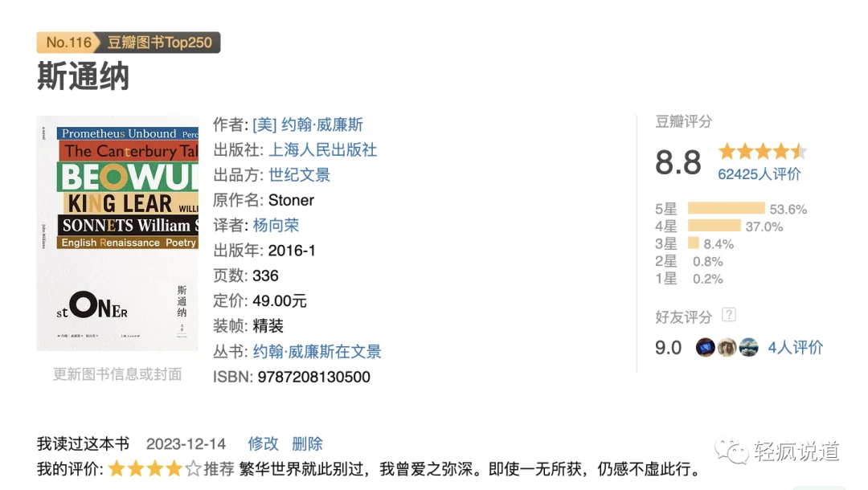Click 删除 to delete my review
The height and width of the screenshot is (490, 868).
click(307, 443)
